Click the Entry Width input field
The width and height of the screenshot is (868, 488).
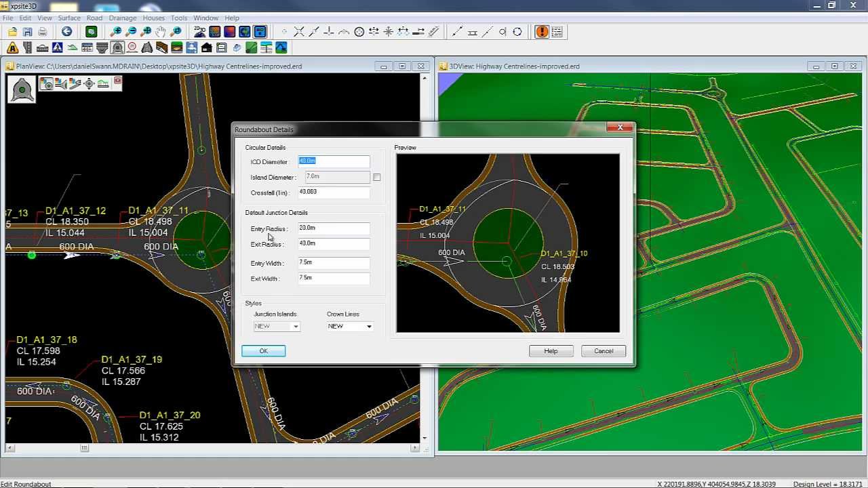point(334,262)
